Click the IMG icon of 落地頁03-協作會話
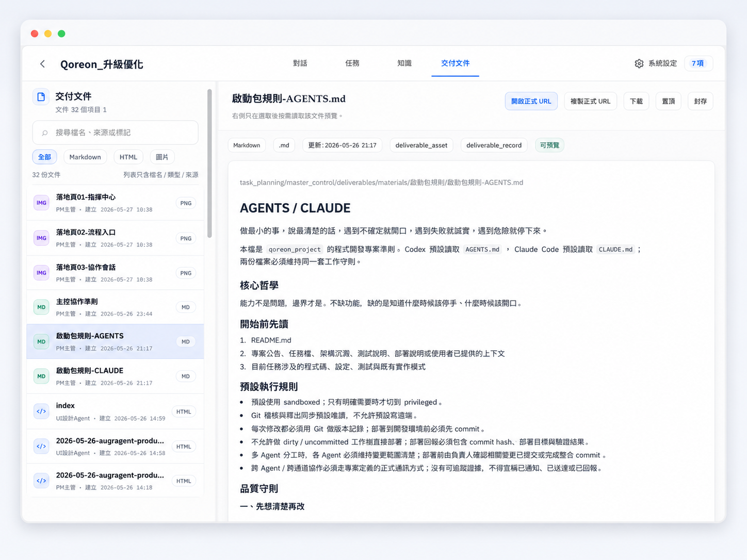The image size is (747, 560). 41,273
